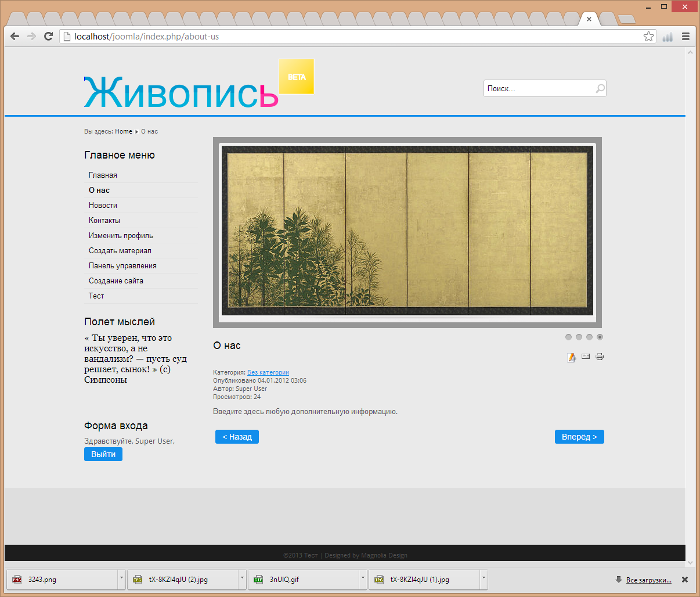Select the first slideshow dot
700x597 pixels.
pos(569,337)
